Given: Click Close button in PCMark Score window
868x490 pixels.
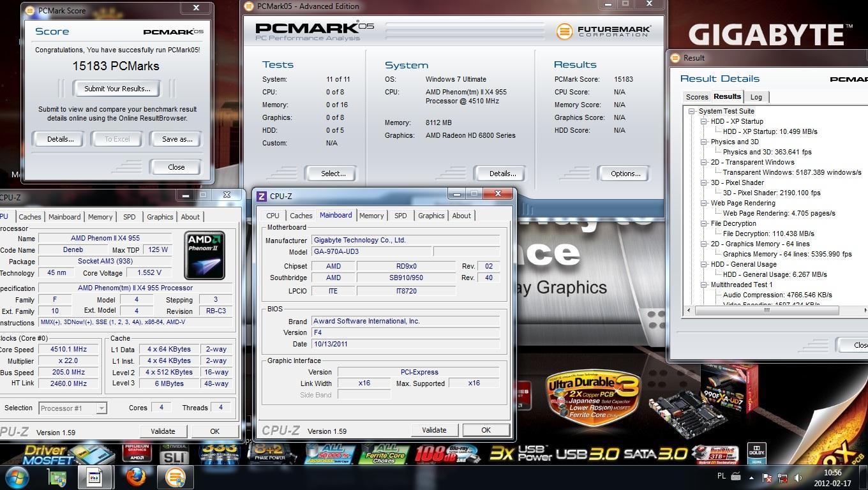Looking at the screenshot, I should [176, 167].
